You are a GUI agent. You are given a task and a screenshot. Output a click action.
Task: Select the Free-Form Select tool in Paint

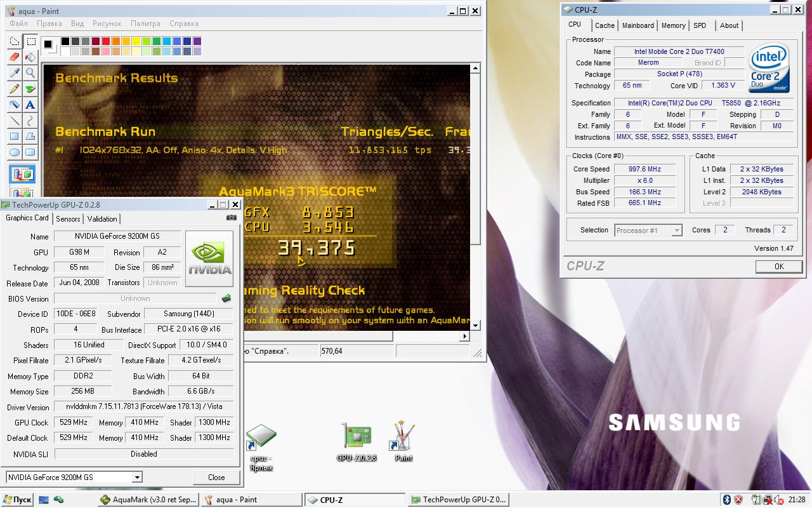pyautogui.click(x=15, y=42)
